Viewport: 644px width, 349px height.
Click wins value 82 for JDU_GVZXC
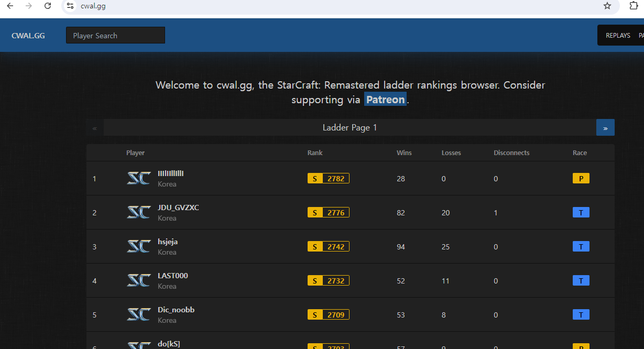(x=401, y=213)
